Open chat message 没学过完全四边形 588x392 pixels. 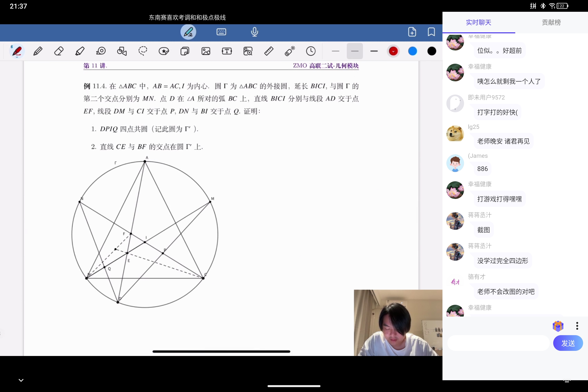[502, 261]
